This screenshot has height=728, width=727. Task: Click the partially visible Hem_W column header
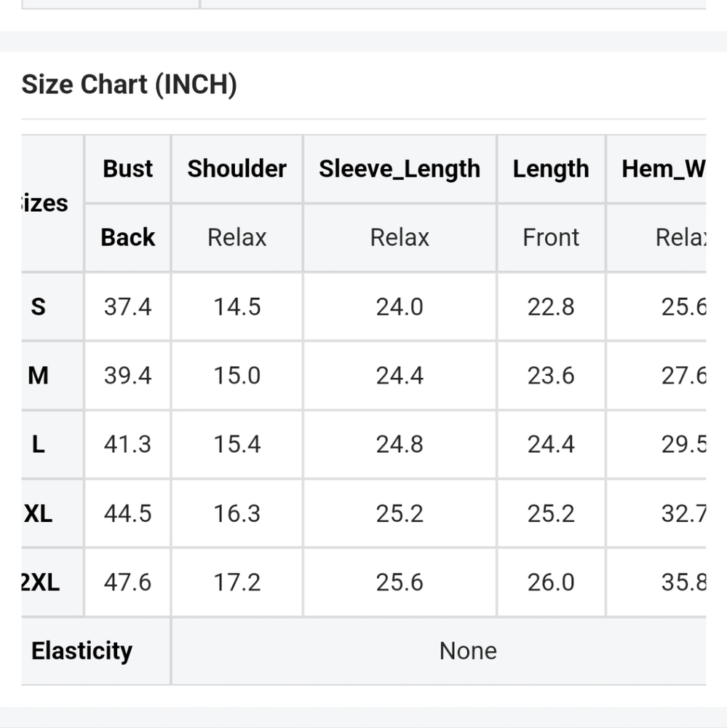[x=663, y=169]
